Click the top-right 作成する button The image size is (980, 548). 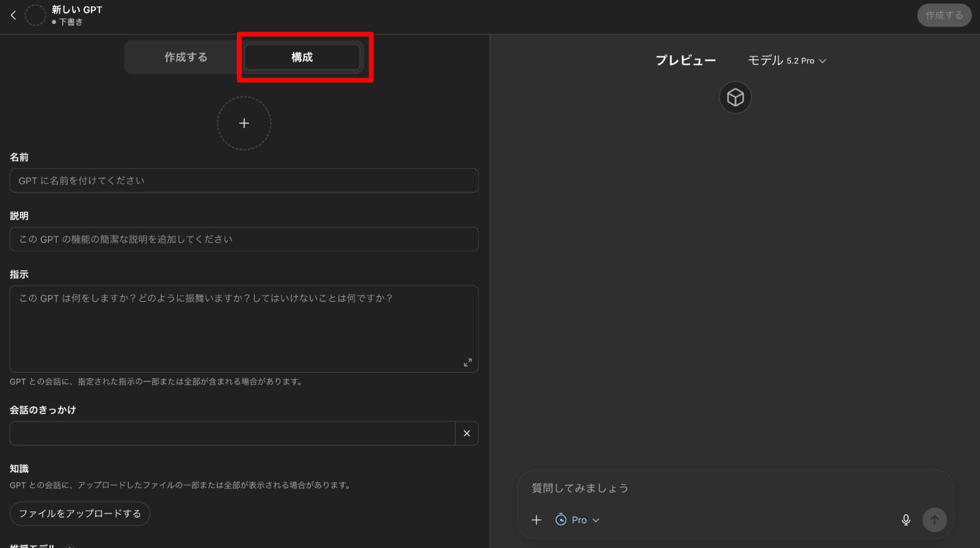tap(943, 16)
